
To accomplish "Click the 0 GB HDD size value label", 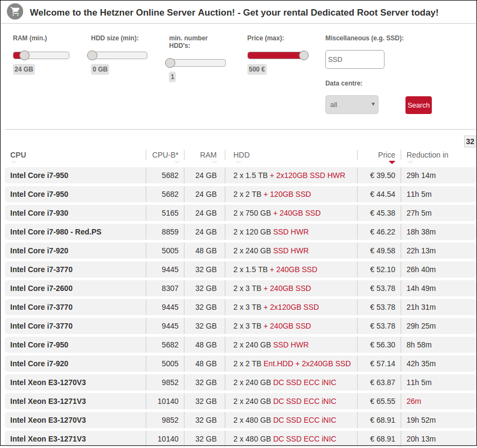I will coord(100,69).
